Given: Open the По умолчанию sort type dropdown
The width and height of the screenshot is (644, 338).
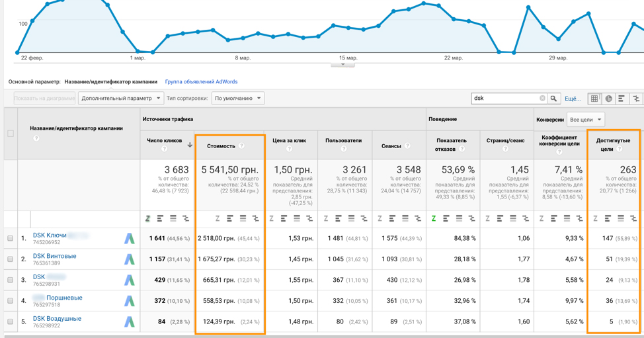Looking at the screenshot, I should 238,99.
